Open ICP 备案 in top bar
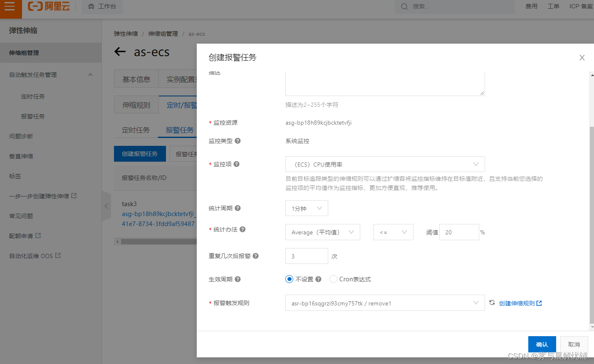Screen dimensions: 594x364 coord(581,6)
